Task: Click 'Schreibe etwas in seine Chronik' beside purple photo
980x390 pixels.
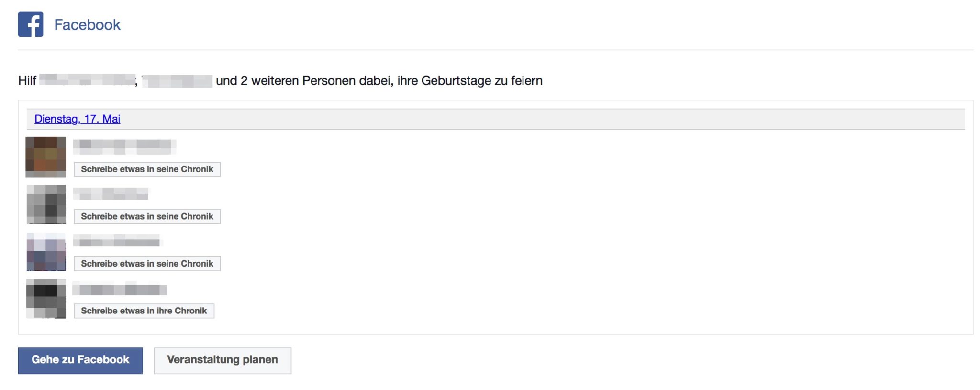Action: coord(147,264)
